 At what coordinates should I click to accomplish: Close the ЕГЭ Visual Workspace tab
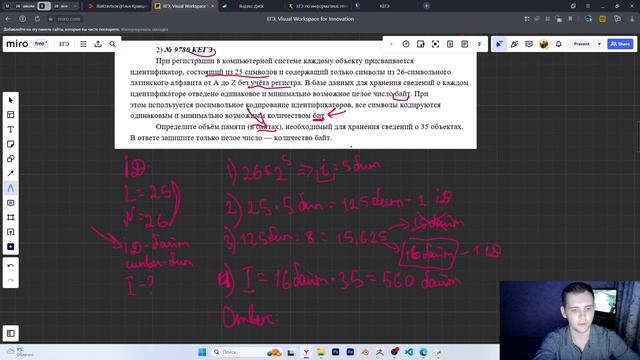(x=213, y=6)
